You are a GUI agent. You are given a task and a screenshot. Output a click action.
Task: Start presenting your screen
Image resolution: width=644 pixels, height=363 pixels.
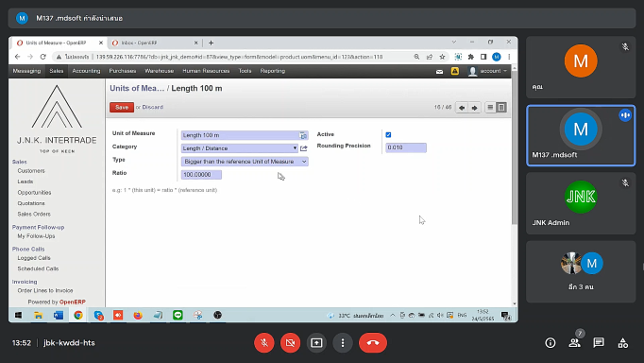(316, 342)
